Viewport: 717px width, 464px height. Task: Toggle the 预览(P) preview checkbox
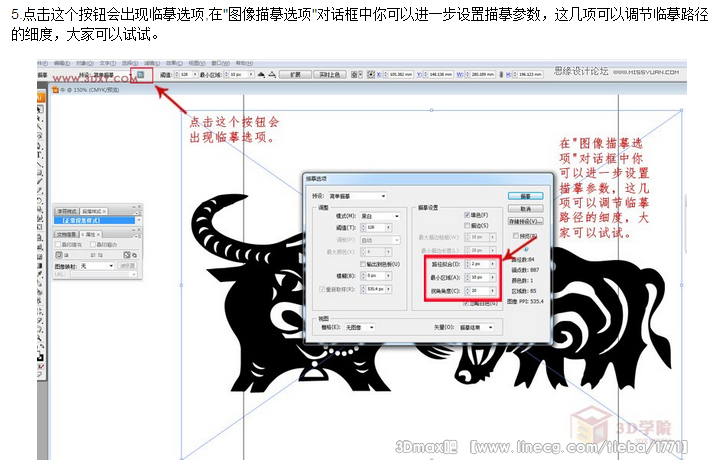(x=516, y=236)
